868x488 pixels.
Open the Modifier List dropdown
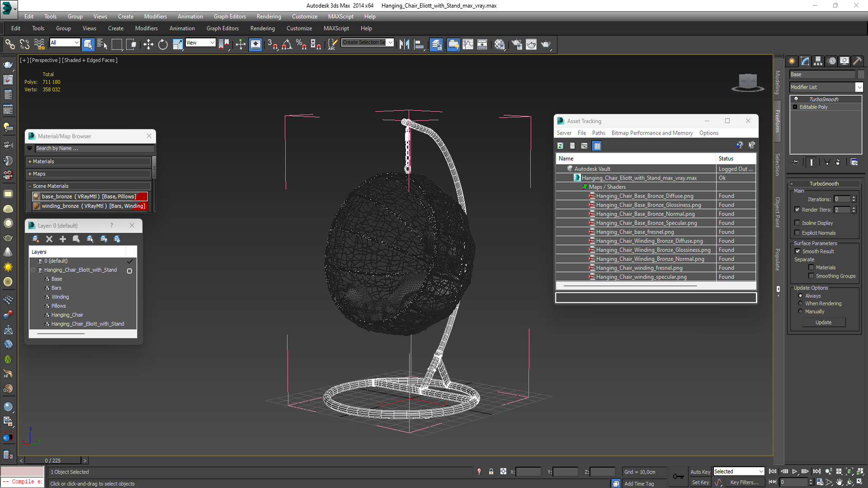(x=859, y=87)
